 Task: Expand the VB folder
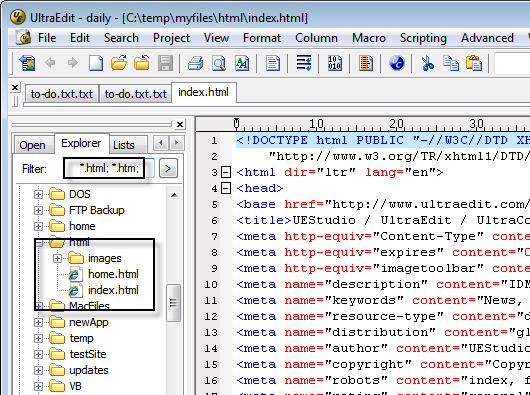pos(38,386)
